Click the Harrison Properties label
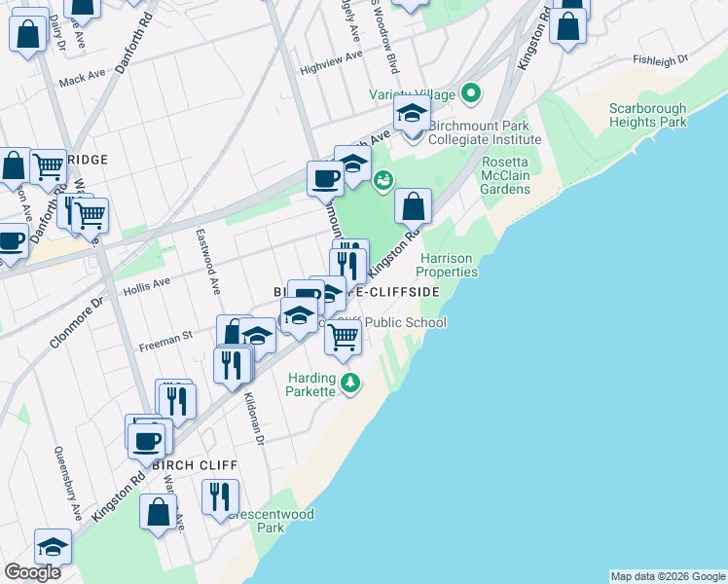Image resolution: width=728 pixels, height=584 pixels. point(447,265)
